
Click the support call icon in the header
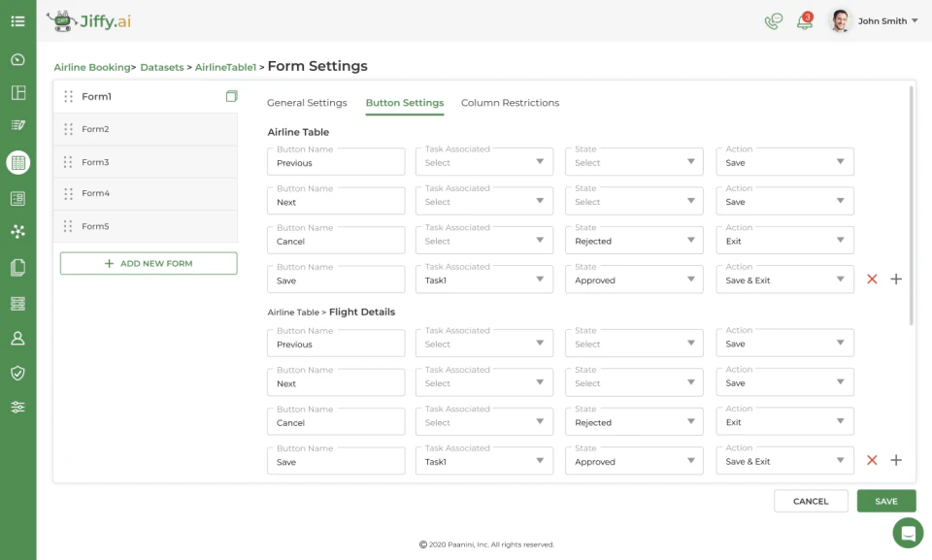[772, 19]
